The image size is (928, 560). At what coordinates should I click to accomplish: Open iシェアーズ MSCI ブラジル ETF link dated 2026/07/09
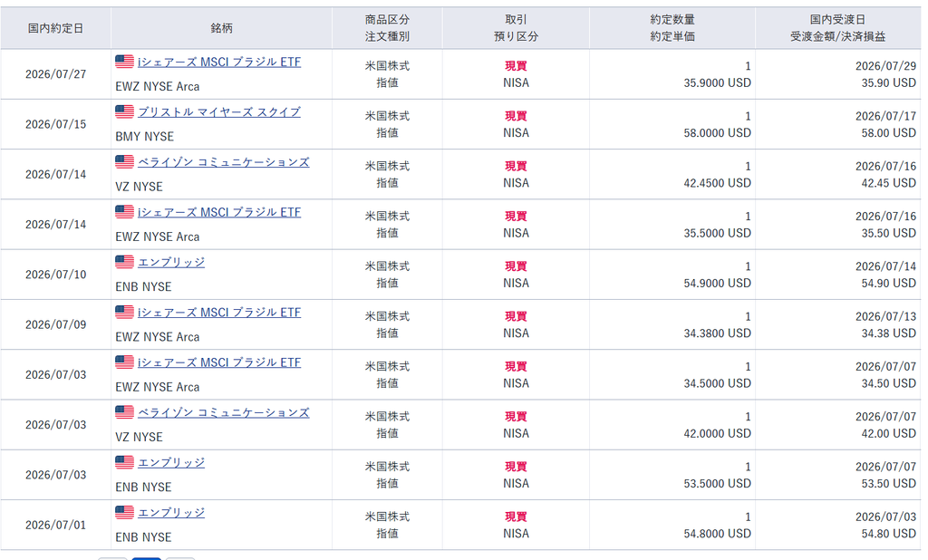click(219, 312)
